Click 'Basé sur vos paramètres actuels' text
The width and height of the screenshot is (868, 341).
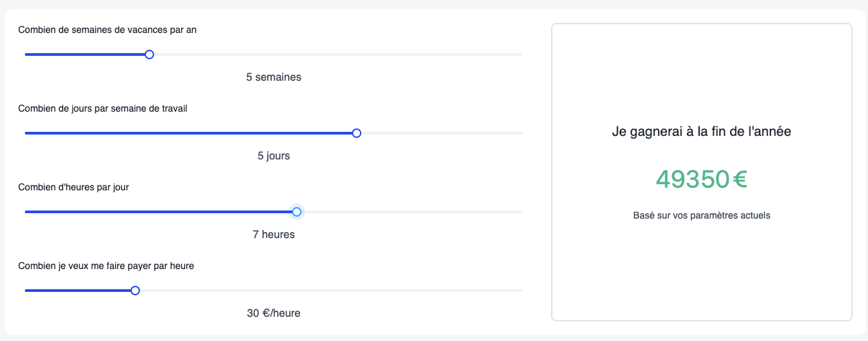pos(701,216)
